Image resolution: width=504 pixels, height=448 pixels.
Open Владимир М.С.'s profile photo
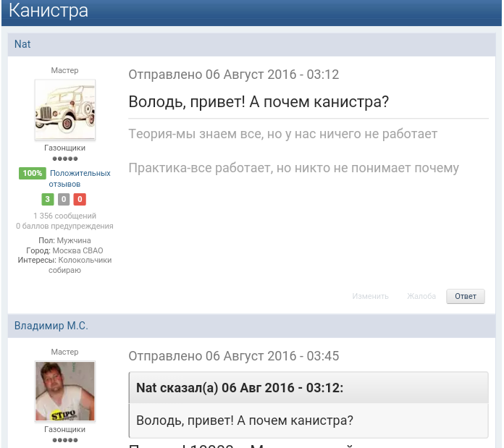click(65, 392)
